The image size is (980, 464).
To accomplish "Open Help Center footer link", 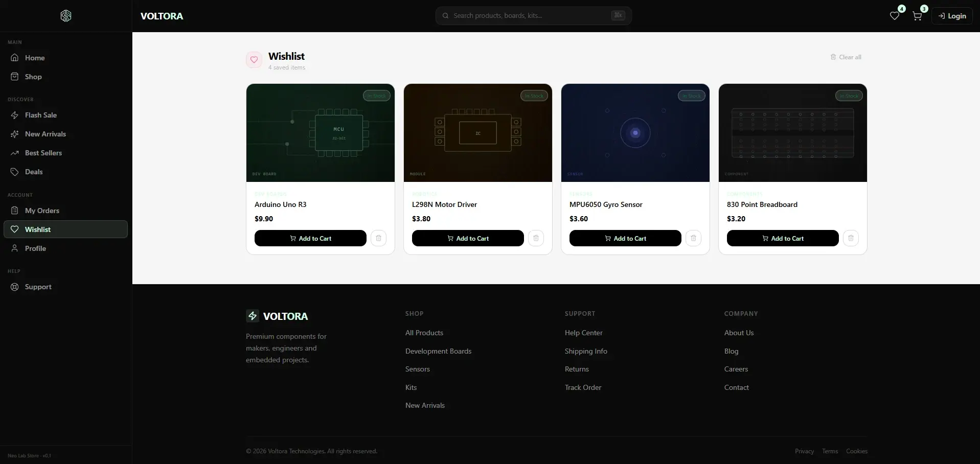I will click(583, 333).
